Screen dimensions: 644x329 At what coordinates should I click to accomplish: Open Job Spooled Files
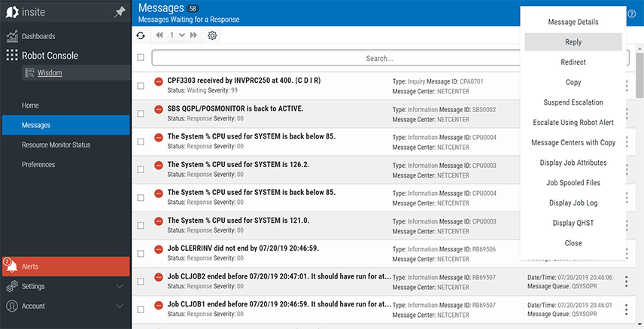pyautogui.click(x=573, y=183)
